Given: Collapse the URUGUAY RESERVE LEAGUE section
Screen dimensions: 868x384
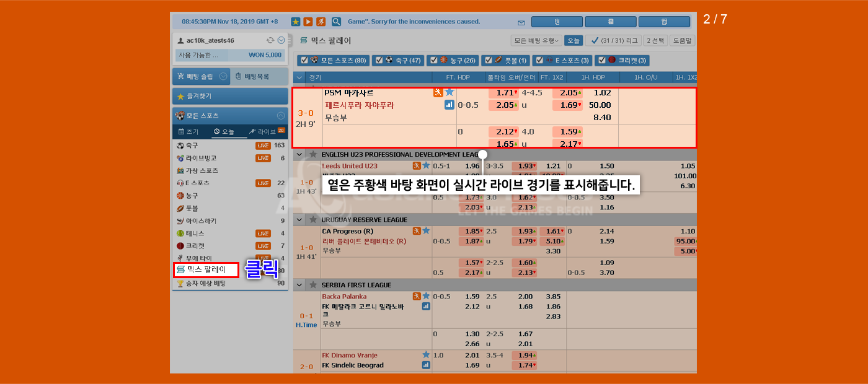Looking at the screenshot, I should pos(300,220).
